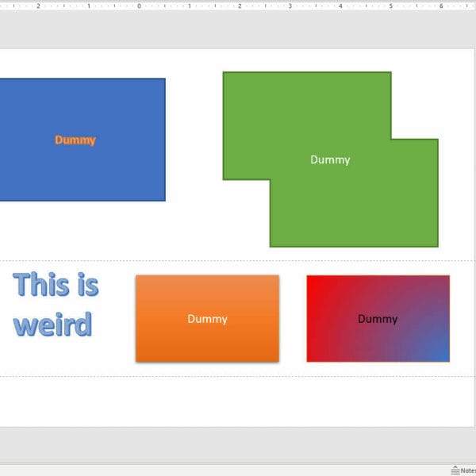
Task: Click the 3 mark on the horizontal ruler
Action: click(290, 6)
